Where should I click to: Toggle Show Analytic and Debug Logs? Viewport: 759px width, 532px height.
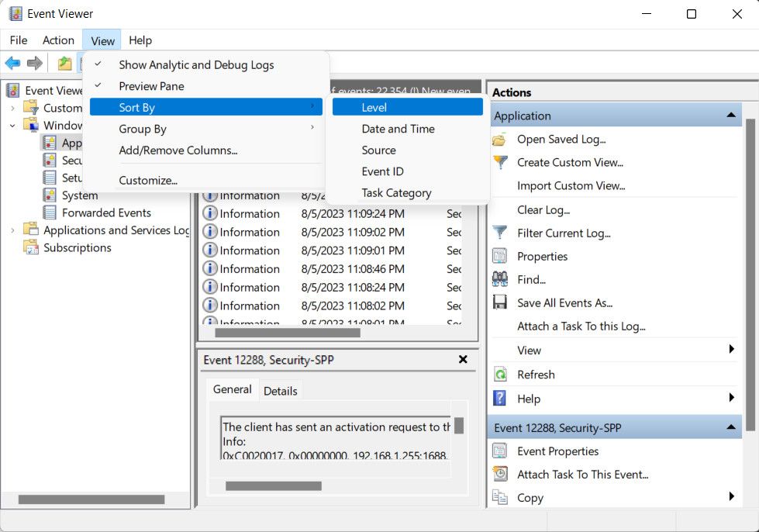pos(196,65)
